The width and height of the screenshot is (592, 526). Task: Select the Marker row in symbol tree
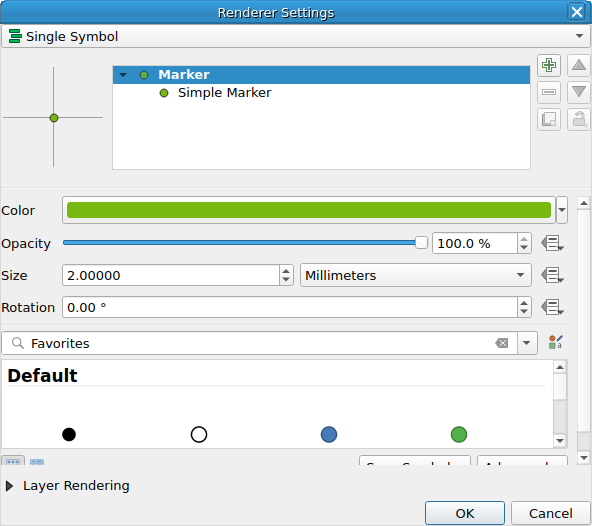[321, 75]
